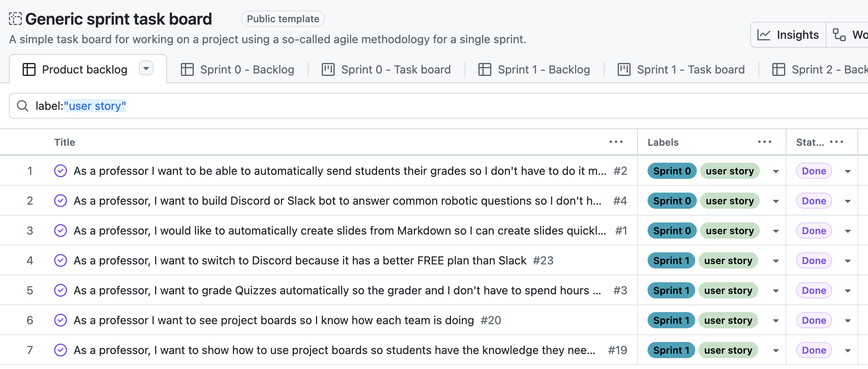868x369 pixels.
Task: Open the Labels column options menu
Action: coord(764,142)
